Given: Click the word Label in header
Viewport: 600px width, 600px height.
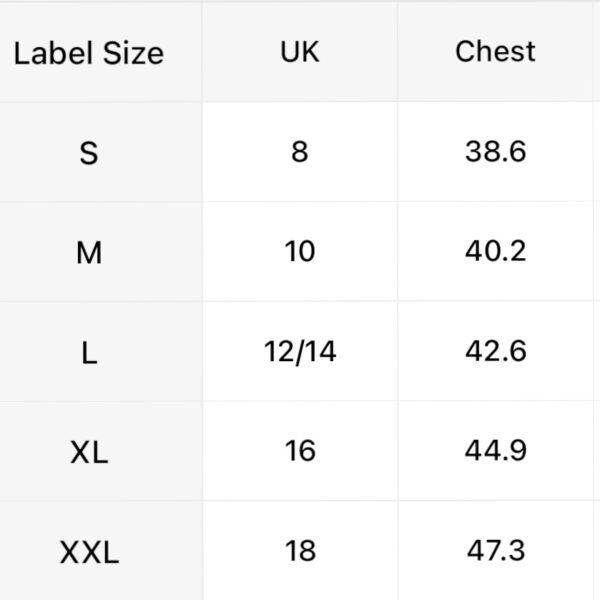Looking at the screenshot, I should (53, 53).
